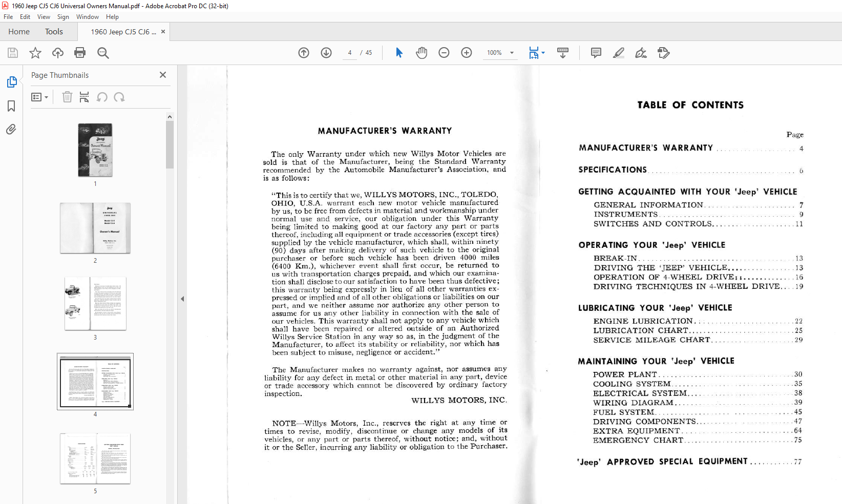Click the SERVICE MILEAGE CHART contents entry

[x=698, y=340]
